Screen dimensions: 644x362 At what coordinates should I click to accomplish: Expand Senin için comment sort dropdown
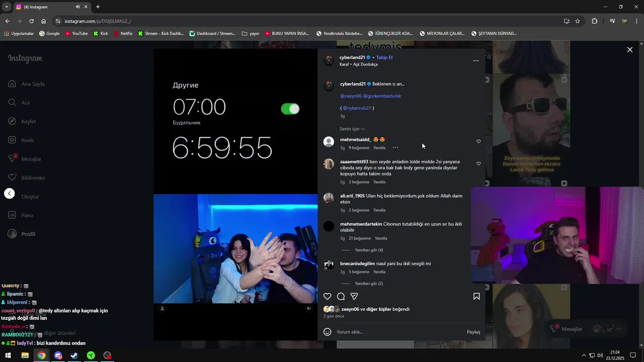352,129
